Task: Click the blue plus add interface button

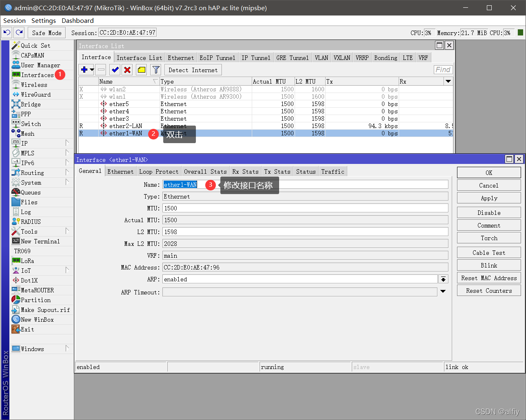Action: [x=85, y=70]
